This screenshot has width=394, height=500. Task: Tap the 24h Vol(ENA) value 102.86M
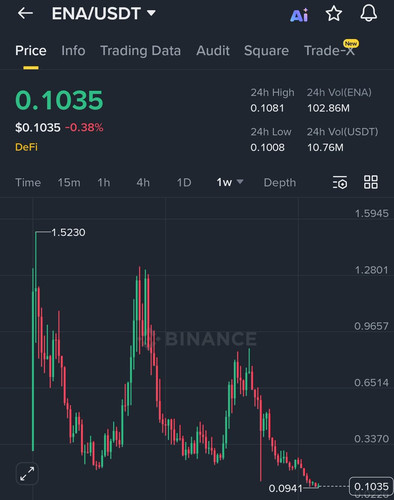(x=328, y=108)
